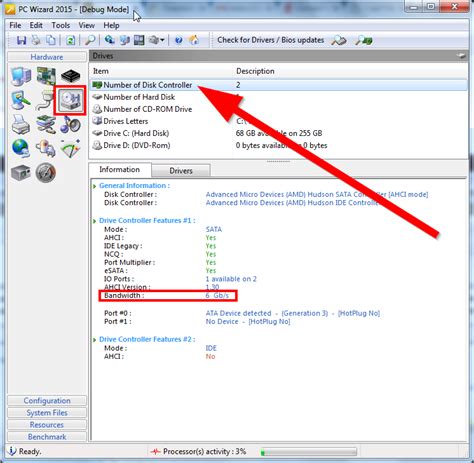The image size is (474, 463).
Task: Open the Processor chip icon
Action: [x=71, y=76]
